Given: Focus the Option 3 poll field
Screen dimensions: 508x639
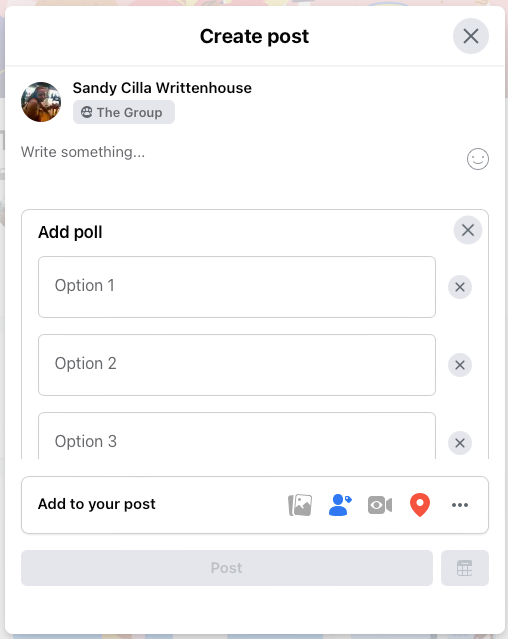Looking at the screenshot, I should (x=237, y=436).
